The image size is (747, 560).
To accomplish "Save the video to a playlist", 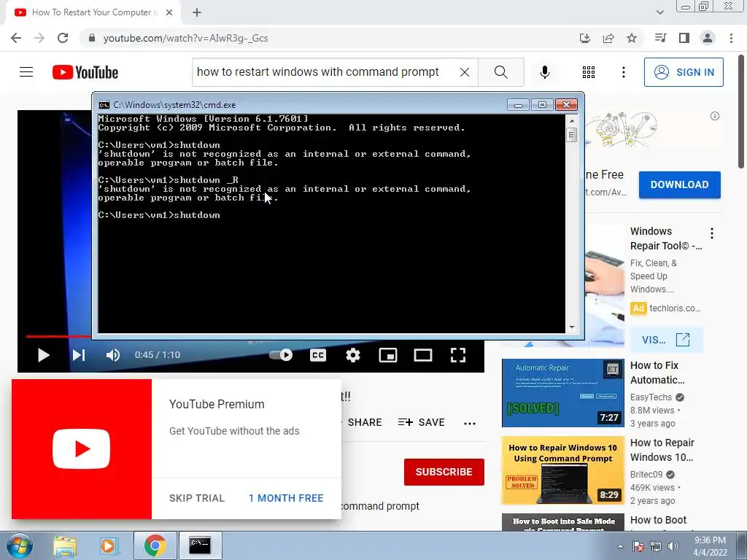I will (x=421, y=422).
